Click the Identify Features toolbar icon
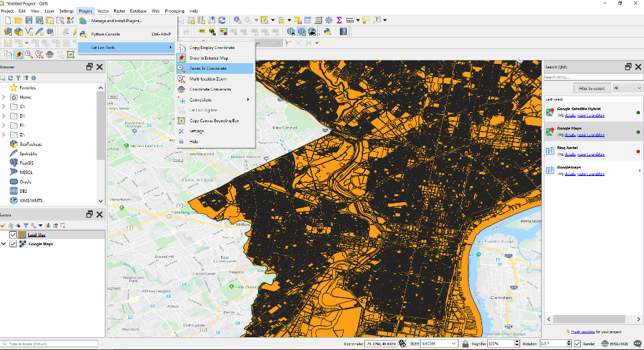This screenshot has width=644, height=350. [x=238, y=20]
